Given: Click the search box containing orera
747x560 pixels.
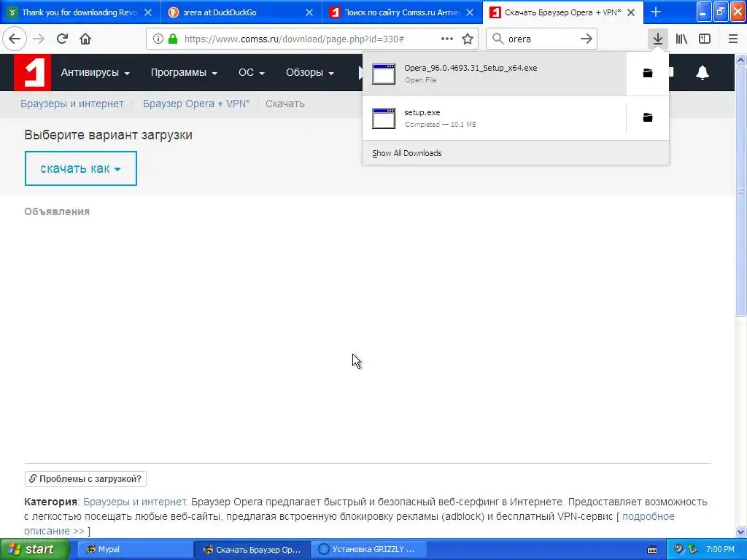Looking at the screenshot, I should (x=541, y=39).
